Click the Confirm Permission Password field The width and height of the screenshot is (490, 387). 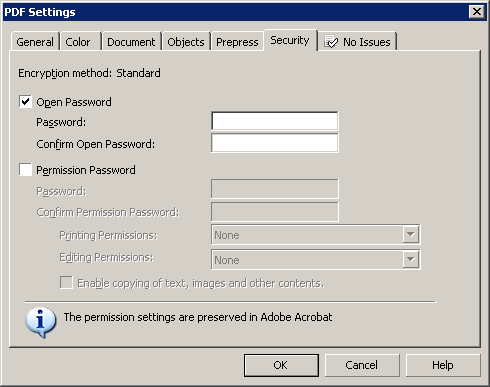tap(275, 212)
